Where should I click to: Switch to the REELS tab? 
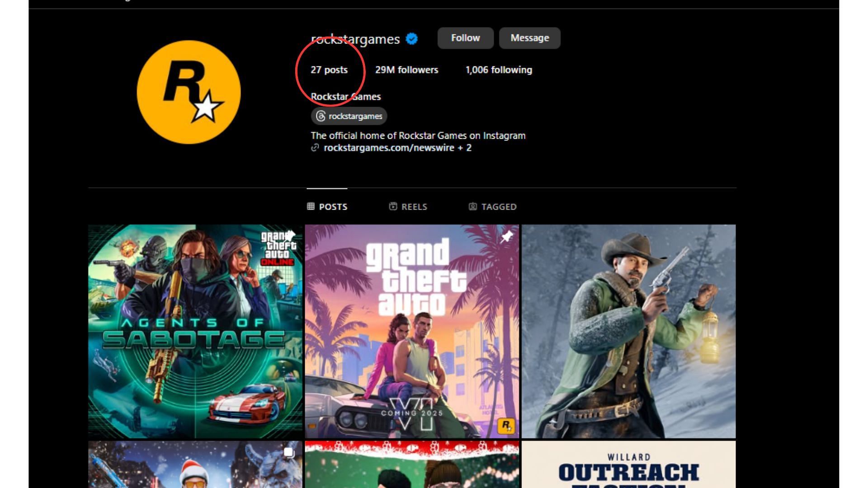point(408,206)
